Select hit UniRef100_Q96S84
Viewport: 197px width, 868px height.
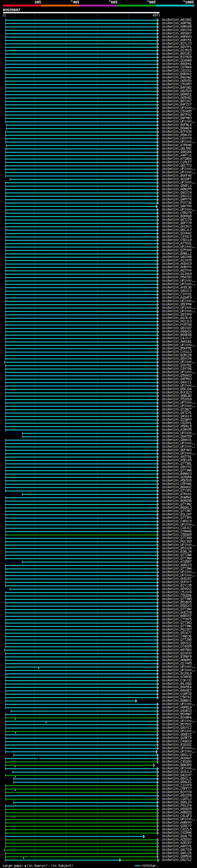click(177, 152)
